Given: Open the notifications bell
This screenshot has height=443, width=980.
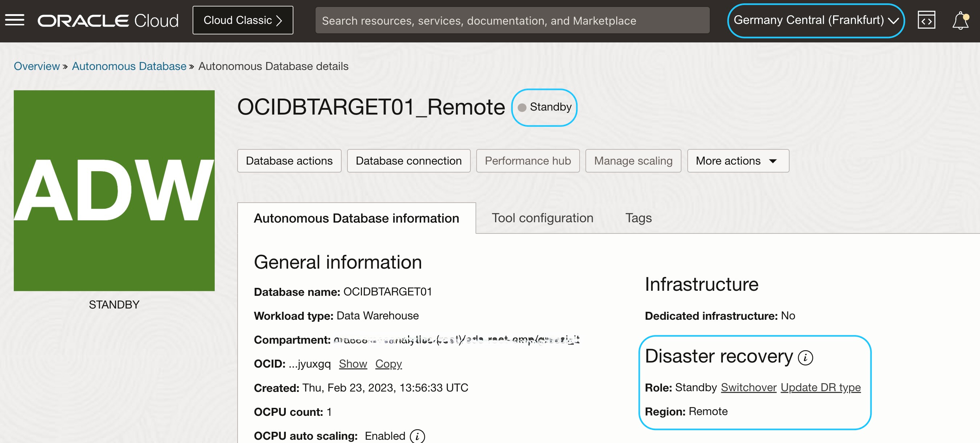Looking at the screenshot, I should [x=960, y=20].
